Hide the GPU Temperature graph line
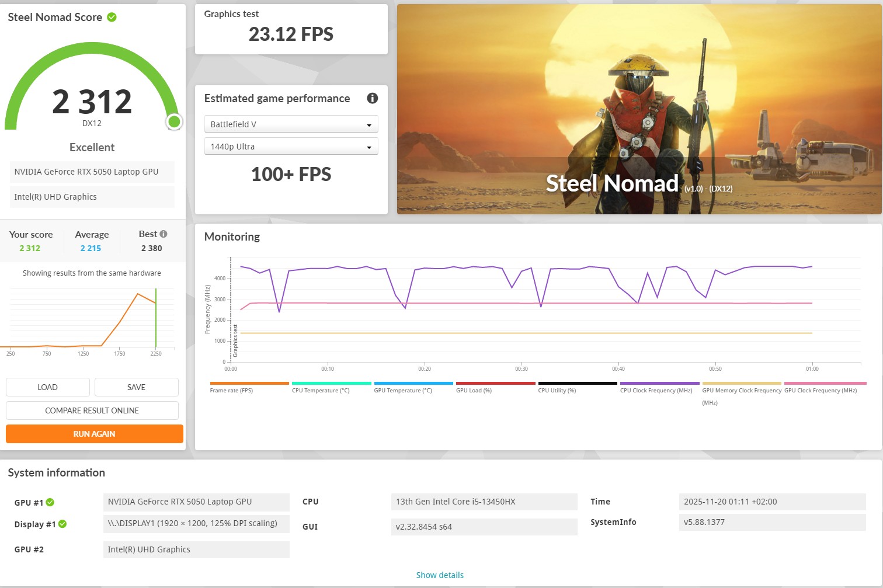 pyautogui.click(x=403, y=390)
